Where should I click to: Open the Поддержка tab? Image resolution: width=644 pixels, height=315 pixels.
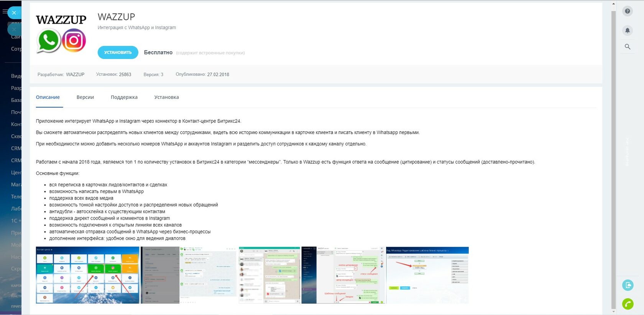[x=124, y=97]
